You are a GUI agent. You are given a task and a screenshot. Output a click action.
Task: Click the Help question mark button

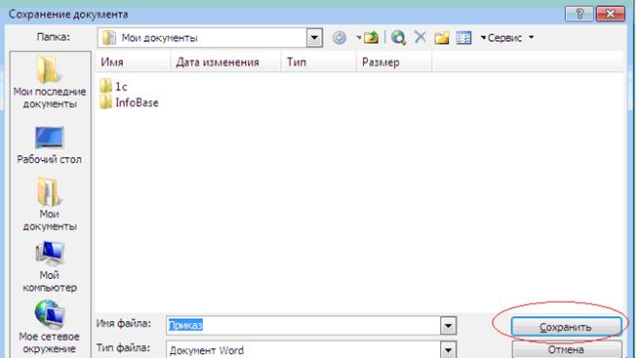[579, 14]
